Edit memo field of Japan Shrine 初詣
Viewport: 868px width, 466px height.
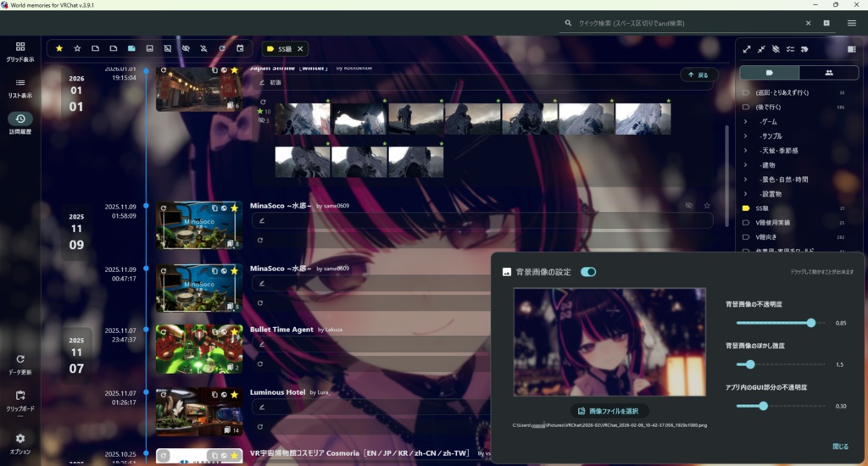click(481, 82)
